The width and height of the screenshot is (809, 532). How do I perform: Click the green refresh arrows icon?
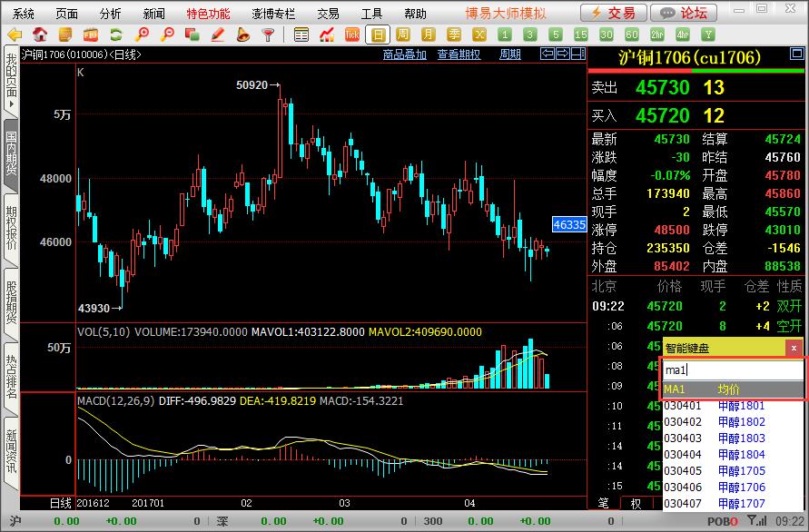tap(116, 34)
